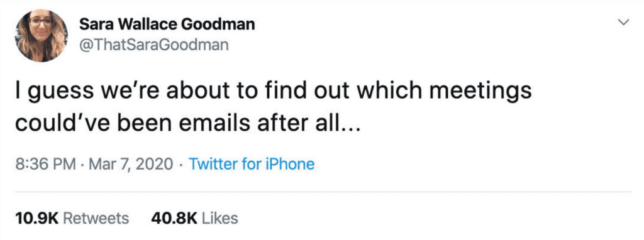This screenshot has width=644, height=240.
Task: View the 40.8K like count
Action: [x=175, y=218]
